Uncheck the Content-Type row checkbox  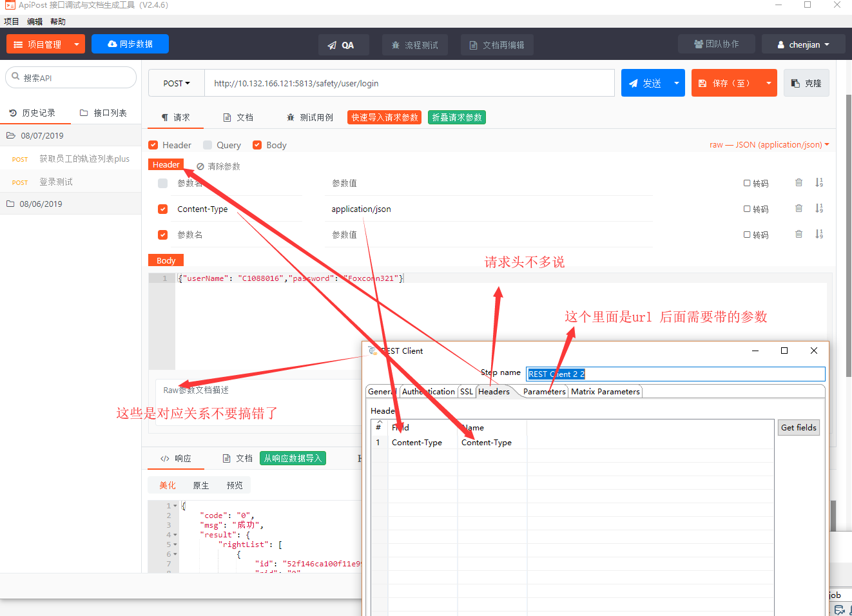point(163,209)
